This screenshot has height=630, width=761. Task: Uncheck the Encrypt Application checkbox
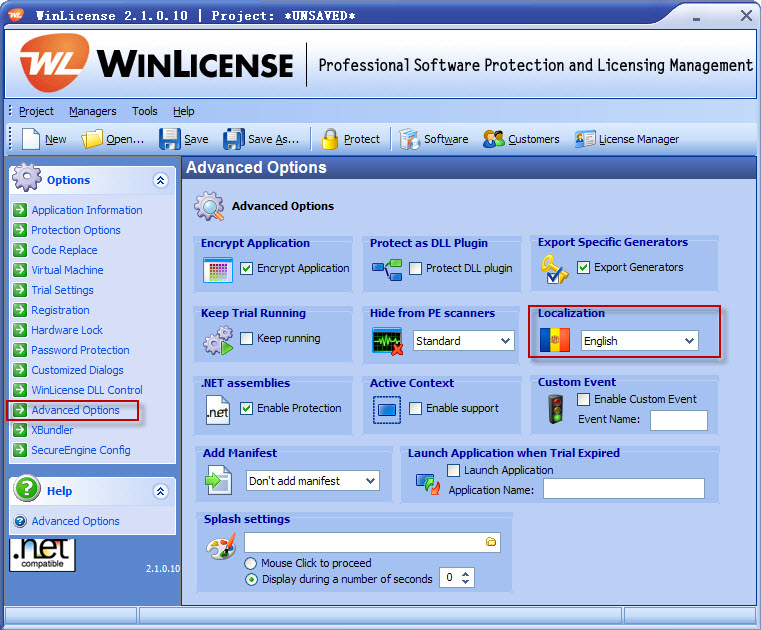click(x=247, y=268)
